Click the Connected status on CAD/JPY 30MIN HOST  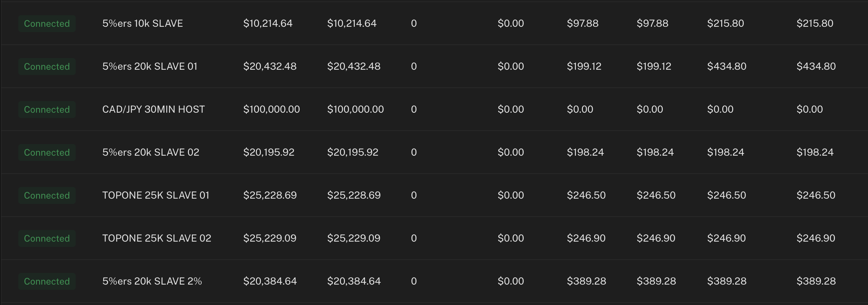point(47,109)
